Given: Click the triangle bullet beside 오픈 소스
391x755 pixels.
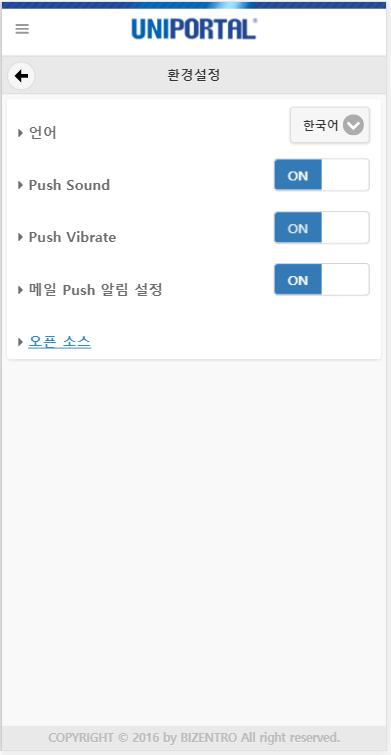Looking at the screenshot, I should (x=20, y=342).
